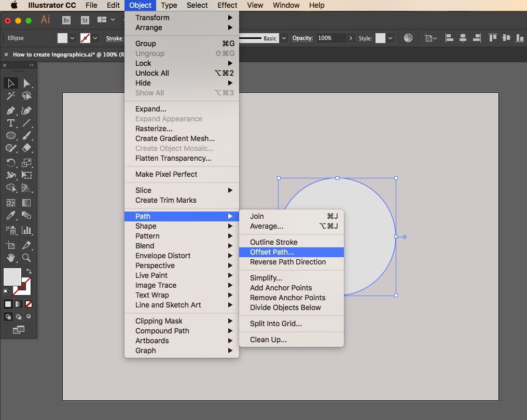
Task: Enable Draw Behind mode
Action: [x=19, y=316]
